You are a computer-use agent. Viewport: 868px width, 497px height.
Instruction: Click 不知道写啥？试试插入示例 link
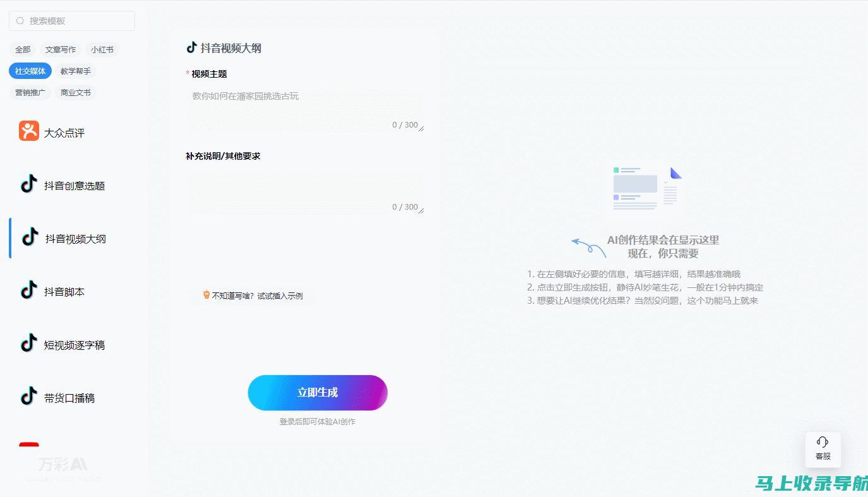(253, 295)
